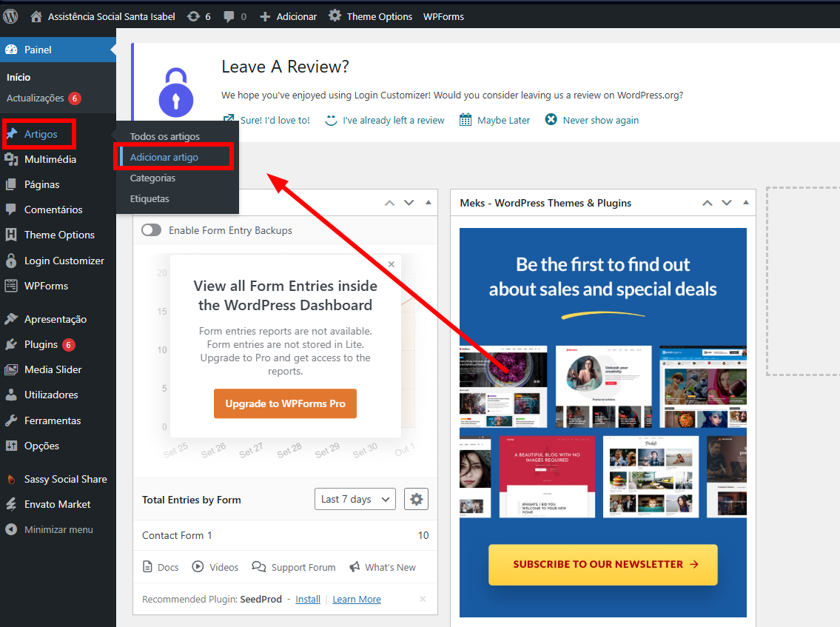Open the Last 7 days dropdown
840x627 pixels.
click(355, 500)
